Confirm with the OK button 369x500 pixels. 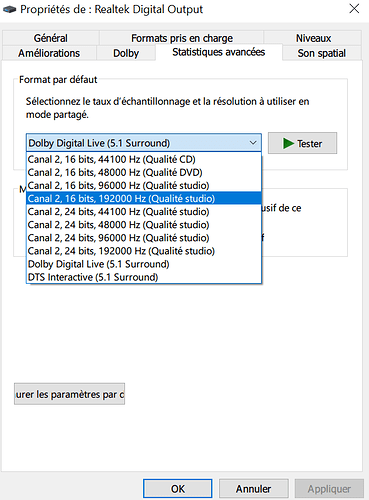click(x=178, y=489)
